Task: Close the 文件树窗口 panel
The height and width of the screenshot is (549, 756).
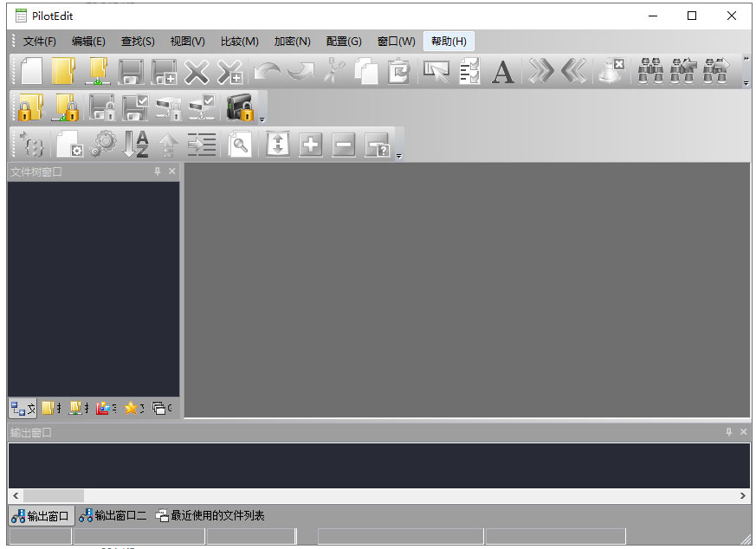Action: [172, 171]
